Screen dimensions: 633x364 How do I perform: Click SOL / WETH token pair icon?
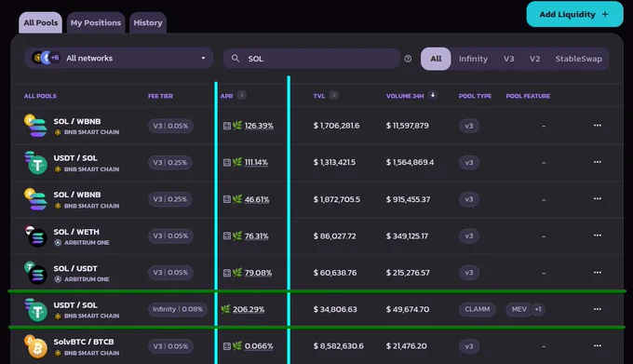(x=36, y=236)
